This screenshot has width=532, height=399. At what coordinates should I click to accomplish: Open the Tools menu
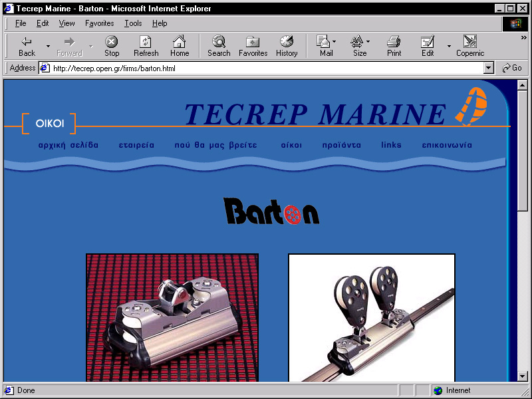(x=133, y=23)
